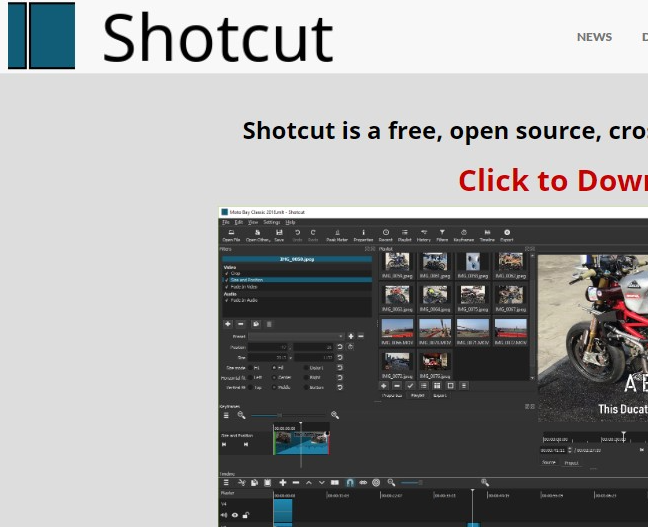Show the Recent files toolbar icon
Image resolution: width=648 pixels, height=527 pixels.
pyautogui.click(x=385, y=235)
